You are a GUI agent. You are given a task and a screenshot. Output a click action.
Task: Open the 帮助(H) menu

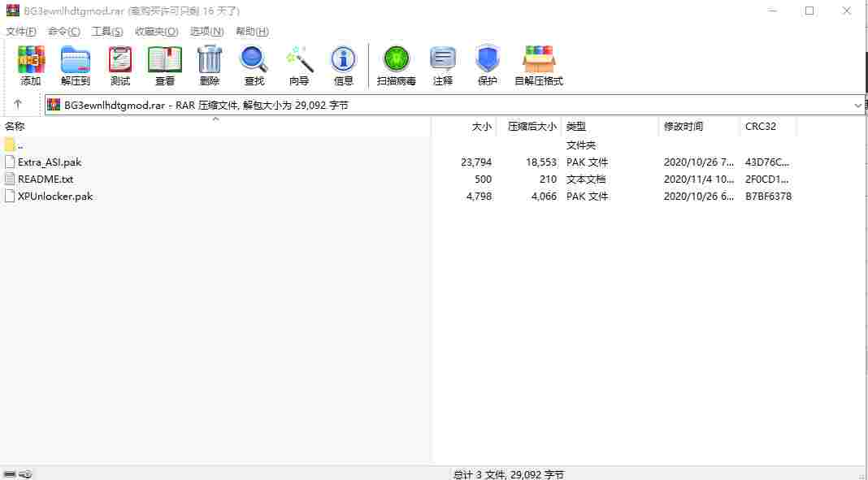253,32
